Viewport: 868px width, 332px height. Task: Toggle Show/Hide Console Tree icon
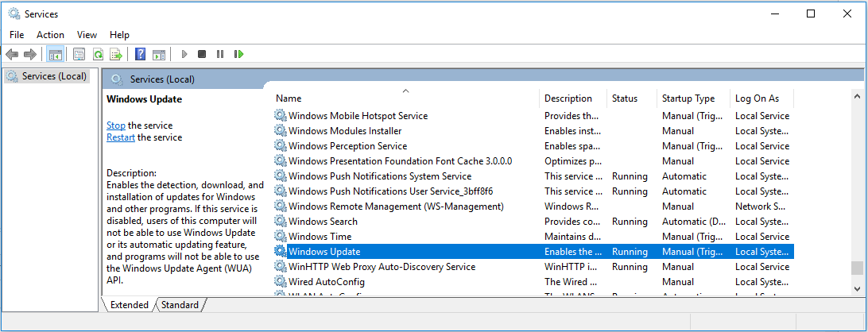pyautogui.click(x=55, y=54)
